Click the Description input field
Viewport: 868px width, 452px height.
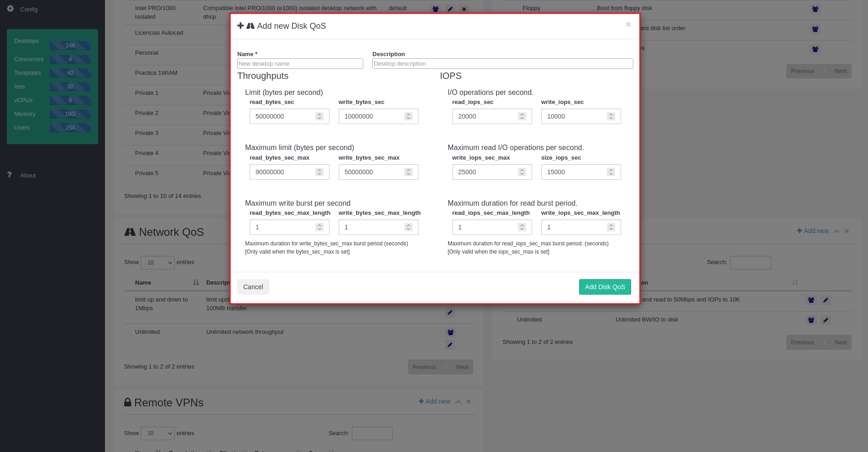pyautogui.click(x=502, y=64)
